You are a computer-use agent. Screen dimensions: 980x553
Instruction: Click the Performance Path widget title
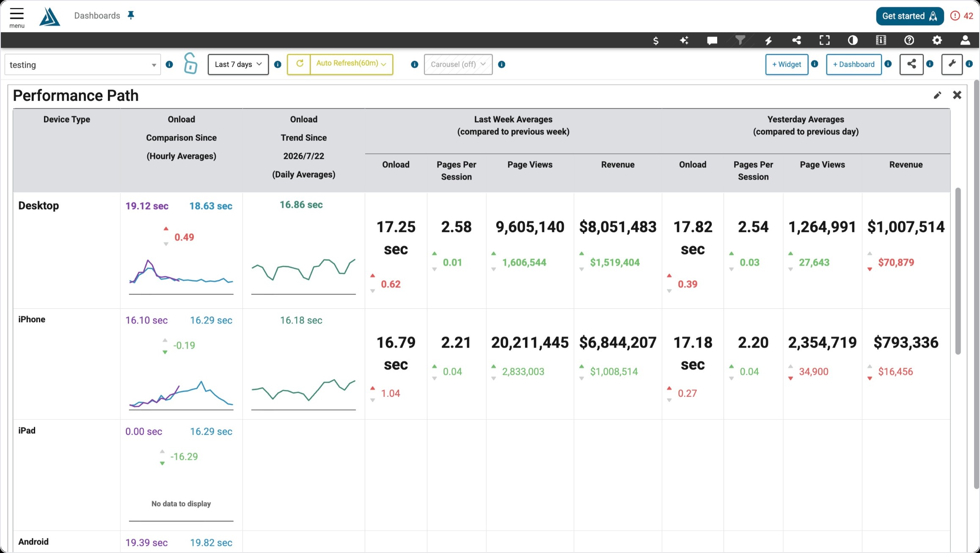pos(76,96)
